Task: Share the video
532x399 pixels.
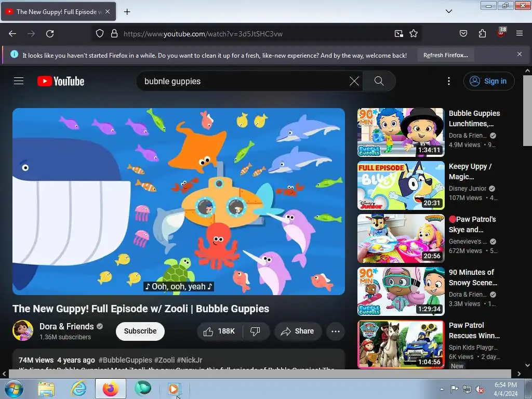Action: [298, 331]
